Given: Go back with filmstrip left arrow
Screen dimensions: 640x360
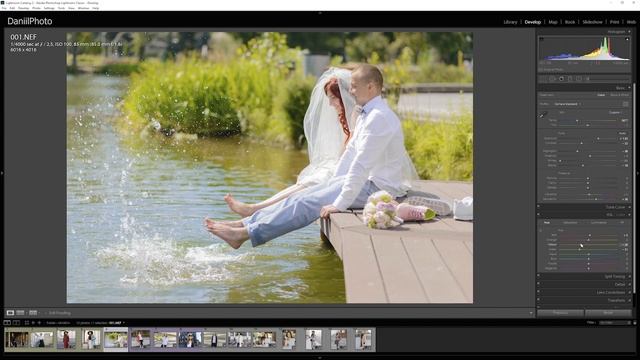Looking at the screenshot, I should (33, 322).
